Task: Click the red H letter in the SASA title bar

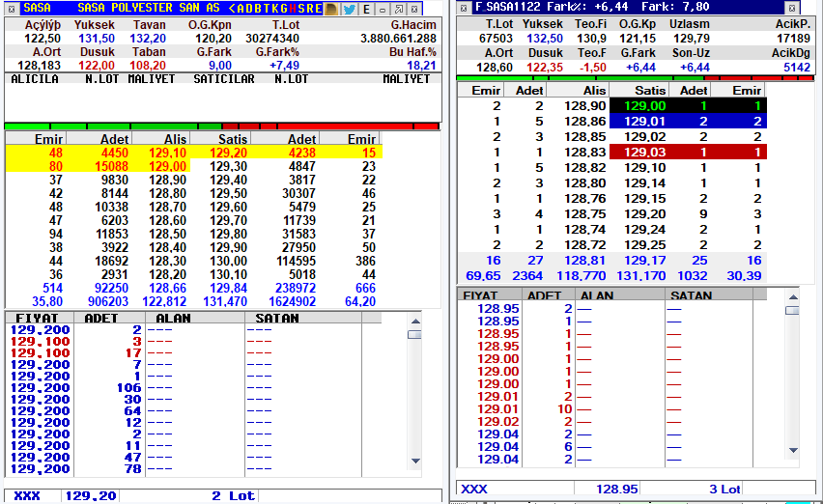Action: [293, 9]
